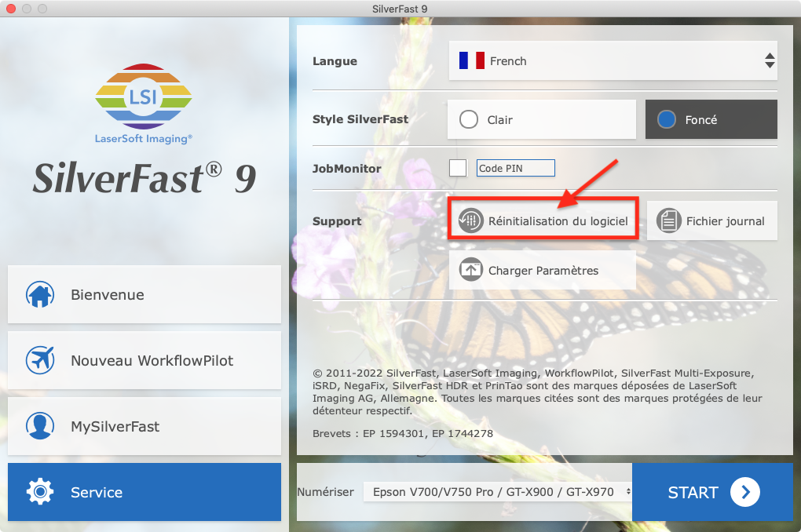Click the upload icon for Charger Paramètres

pyautogui.click(x=470, y=270)
